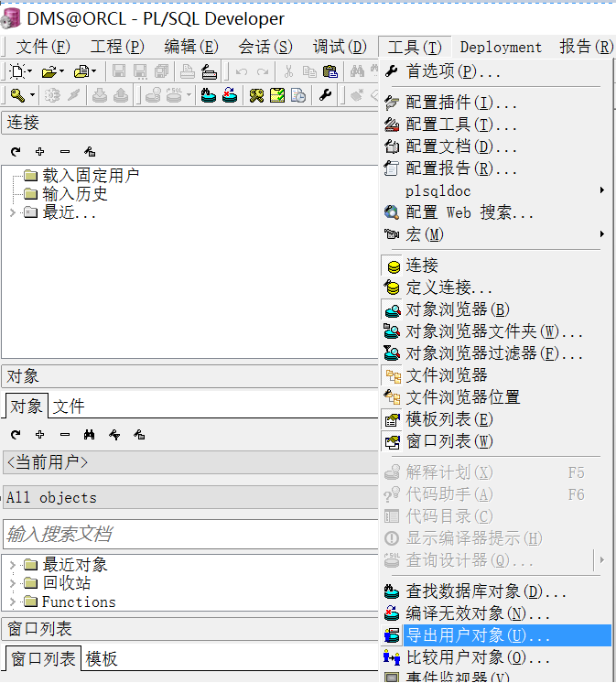Select 配置文档(D)... menu item

coord(495,146)
